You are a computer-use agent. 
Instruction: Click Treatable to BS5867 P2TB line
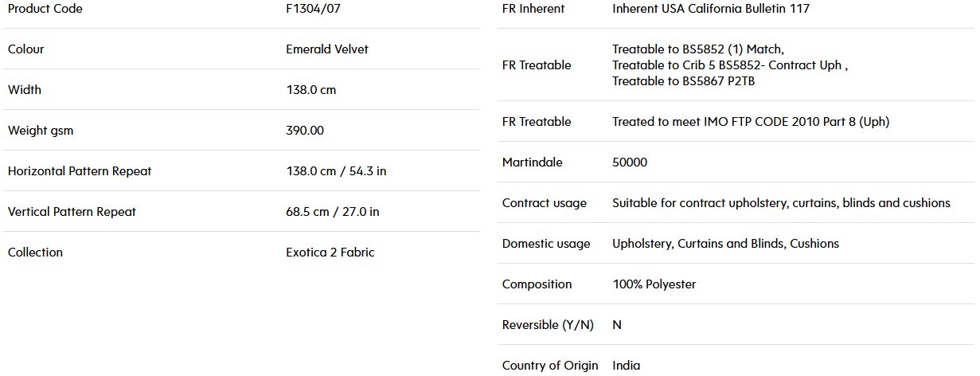[684, 81]
